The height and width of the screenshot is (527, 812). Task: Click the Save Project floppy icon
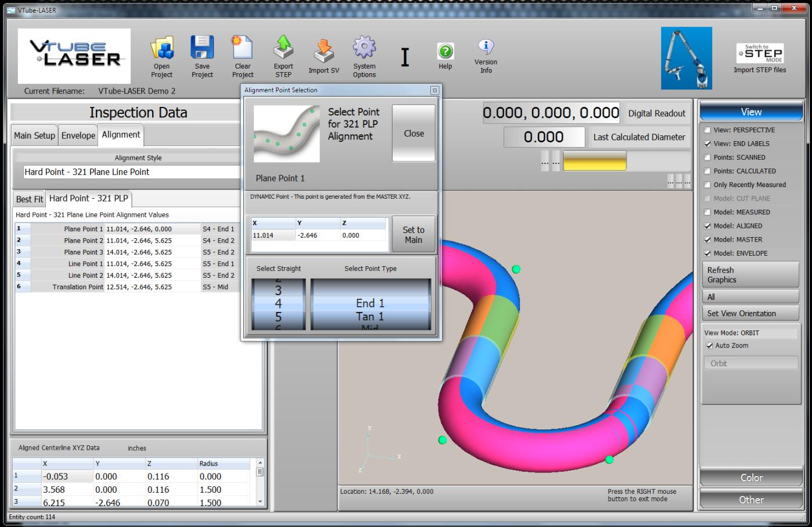tap(202, 48)
